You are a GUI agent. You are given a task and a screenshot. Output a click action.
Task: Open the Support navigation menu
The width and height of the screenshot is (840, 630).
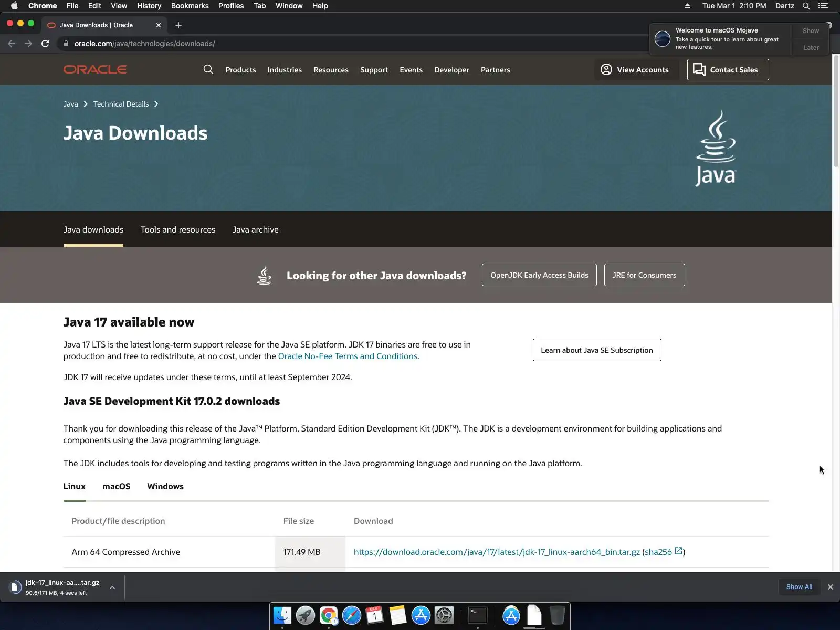pos(374,70)
